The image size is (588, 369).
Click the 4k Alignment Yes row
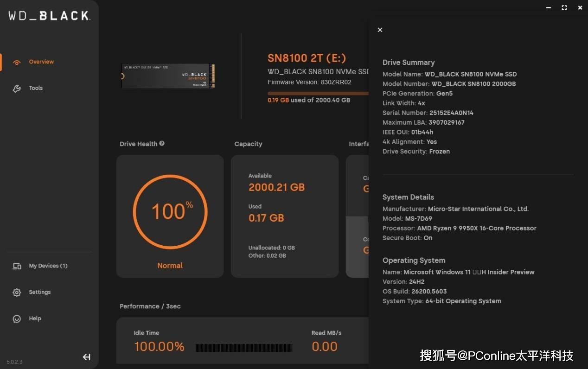tap(410, 142)
